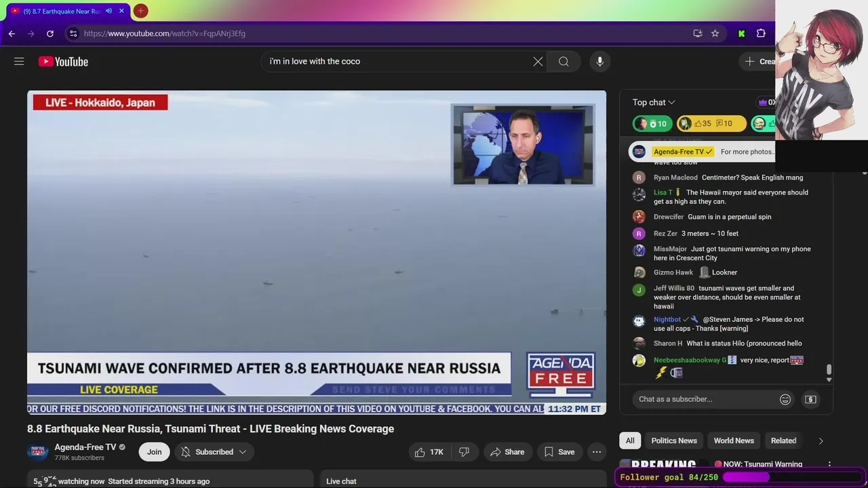The height and width of the screenshot is (488, 868).
Task: Open Agenda-Free TV channel name link
Action: [x=85, y=447]
